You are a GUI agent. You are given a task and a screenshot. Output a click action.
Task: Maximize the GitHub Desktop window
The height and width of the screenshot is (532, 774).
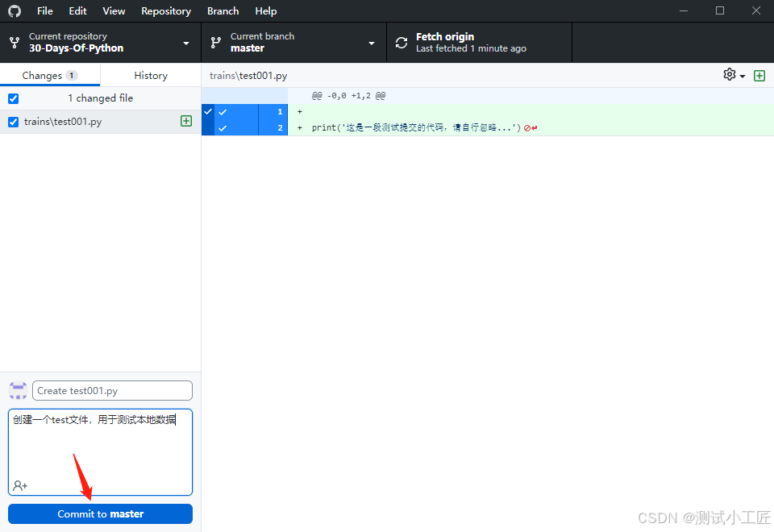point(720,10)
